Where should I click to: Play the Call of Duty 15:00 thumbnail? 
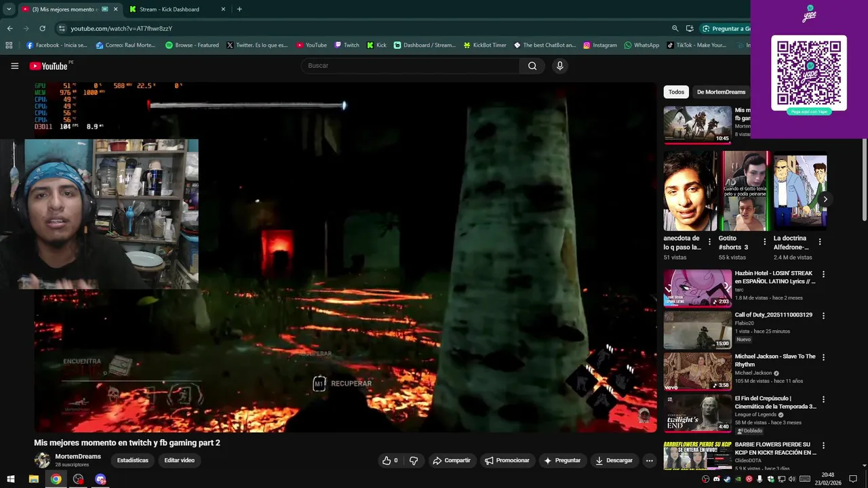click(x=697, y=330)
